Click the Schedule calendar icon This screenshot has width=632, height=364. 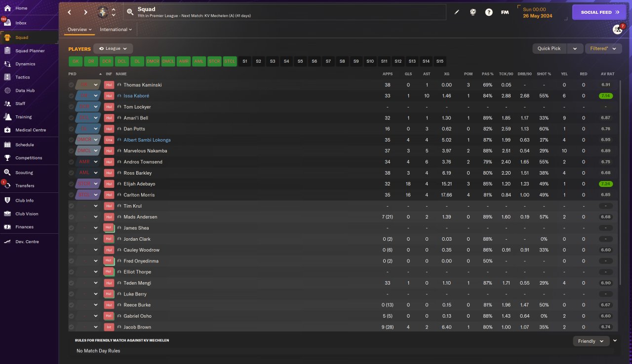pyautogui.click(x=7, y=145)
